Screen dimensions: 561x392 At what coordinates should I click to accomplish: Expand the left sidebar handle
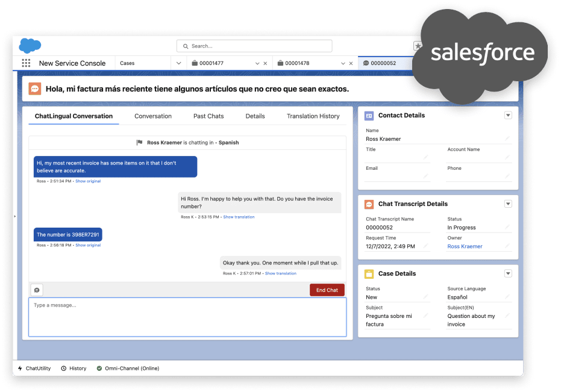pos(14,216)
